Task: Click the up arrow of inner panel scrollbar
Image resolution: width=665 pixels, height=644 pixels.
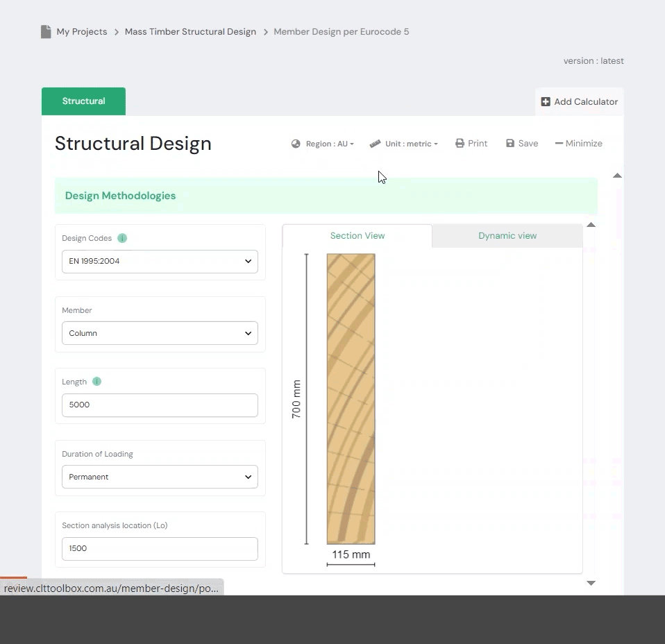Action: 591,225
